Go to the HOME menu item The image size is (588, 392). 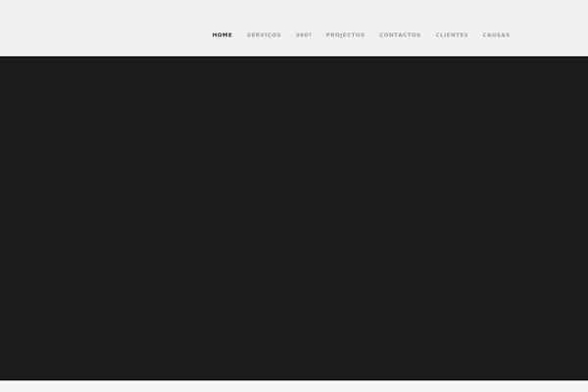222,35
